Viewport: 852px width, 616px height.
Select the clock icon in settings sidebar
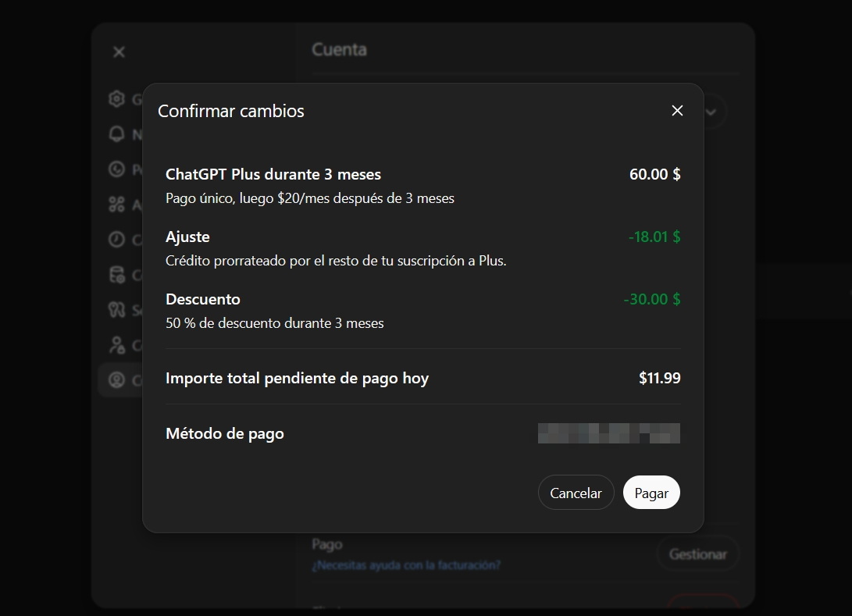tap(117, 240)
